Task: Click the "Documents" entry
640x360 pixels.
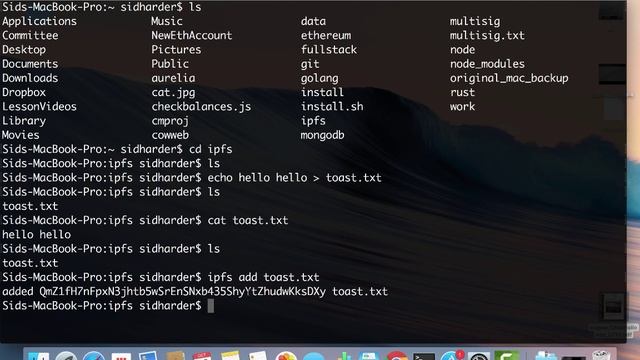Action: point(30,64)
